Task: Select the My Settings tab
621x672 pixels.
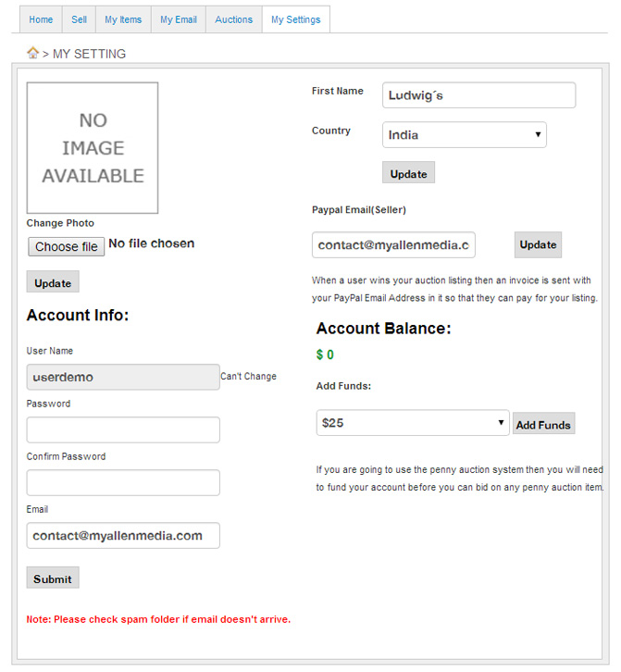Action: (x=295, y=19)
